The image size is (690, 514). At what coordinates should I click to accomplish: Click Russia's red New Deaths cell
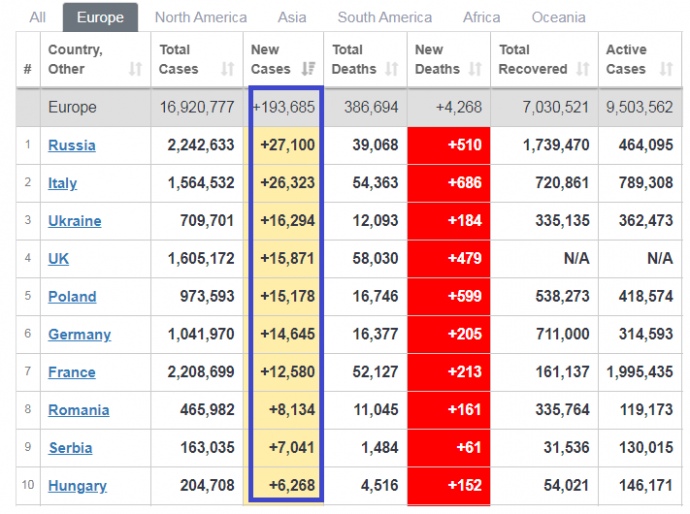click(449, 146)
